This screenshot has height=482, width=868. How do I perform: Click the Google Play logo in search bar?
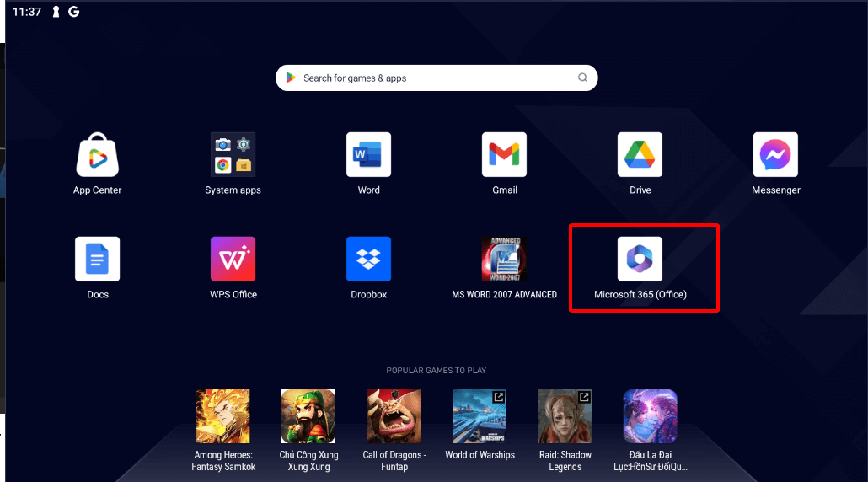(x=291, y=78)
